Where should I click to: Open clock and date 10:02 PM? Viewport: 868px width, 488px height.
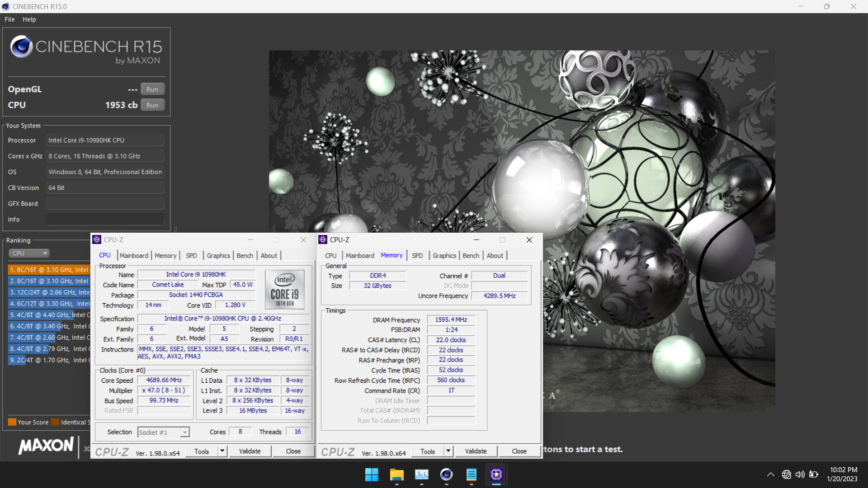(843, 474)
